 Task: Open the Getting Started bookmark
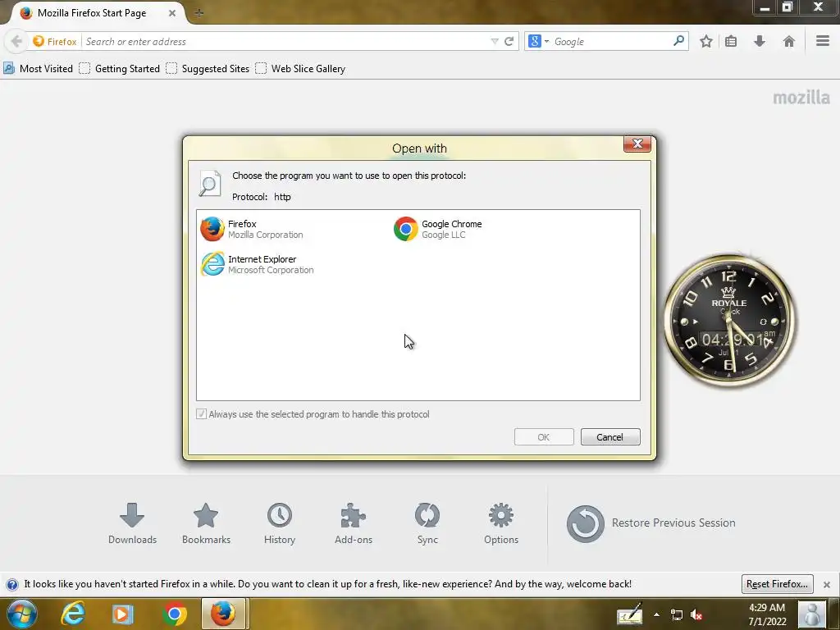120,69
